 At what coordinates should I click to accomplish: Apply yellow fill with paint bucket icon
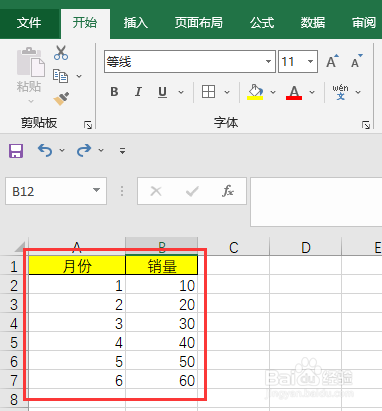[x=255, y=92]
